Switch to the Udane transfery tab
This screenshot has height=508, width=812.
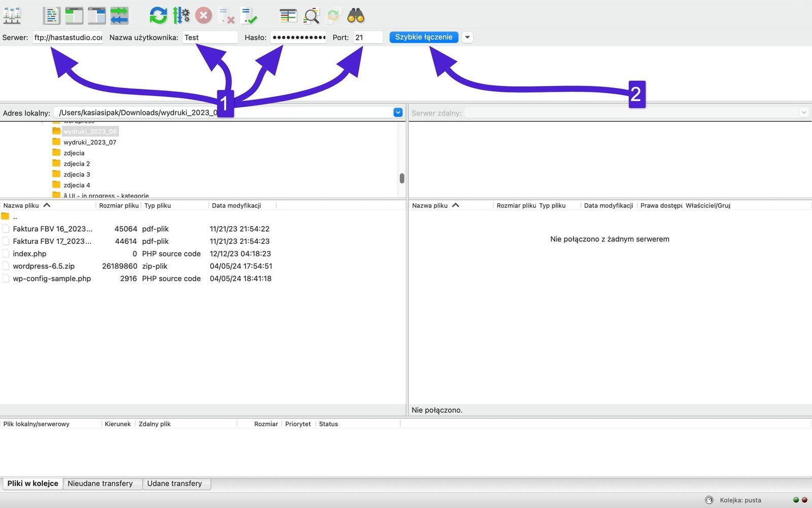[175, 484]
